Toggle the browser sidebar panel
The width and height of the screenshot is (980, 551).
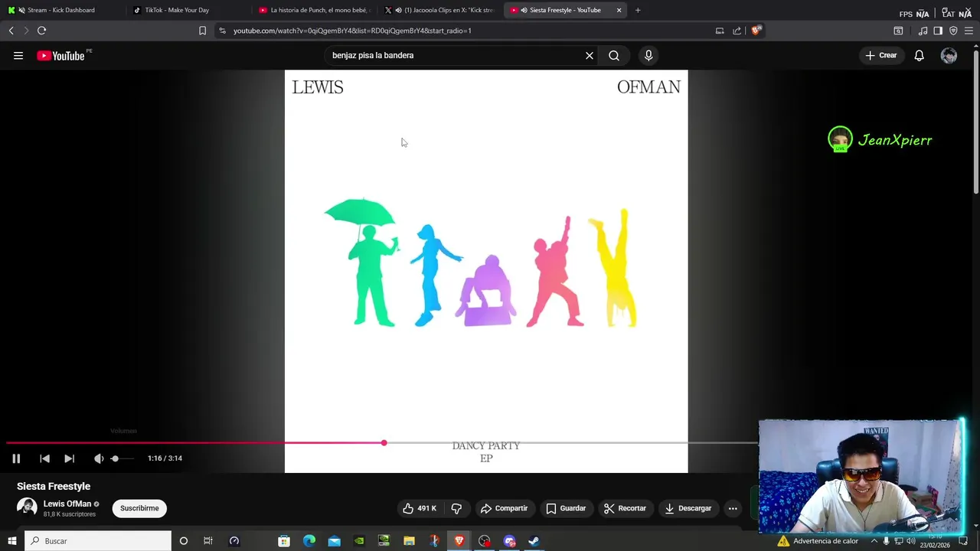pos(938,31)
